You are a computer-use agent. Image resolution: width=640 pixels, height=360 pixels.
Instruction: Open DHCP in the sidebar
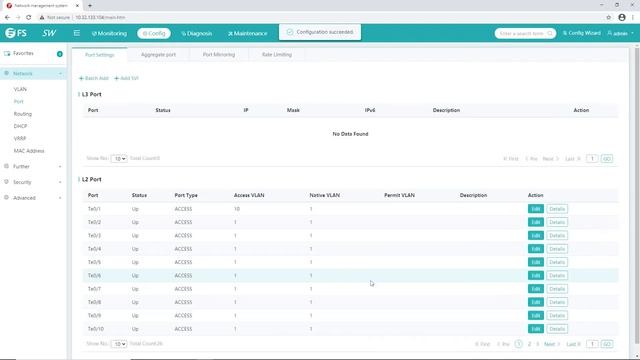tap(20, 126)
